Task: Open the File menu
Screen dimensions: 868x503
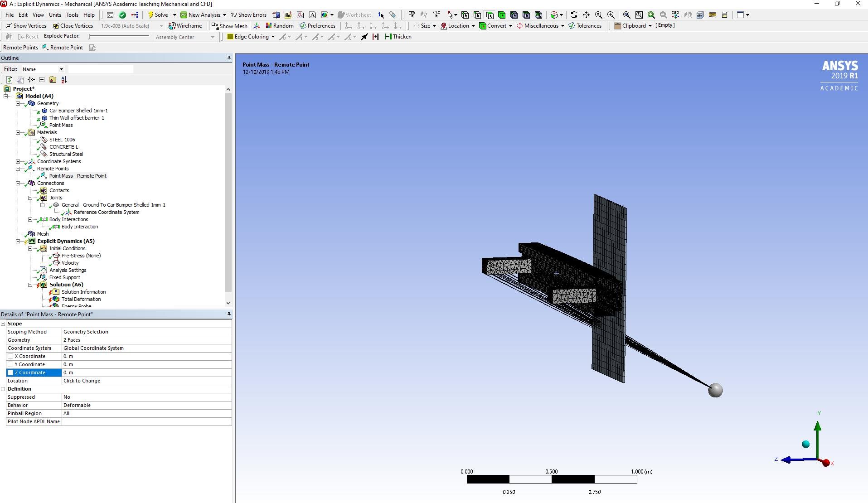Action: tap(10, 15)
